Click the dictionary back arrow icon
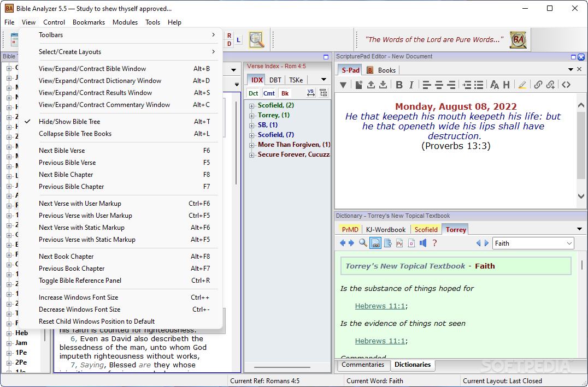 coord(343,243)
